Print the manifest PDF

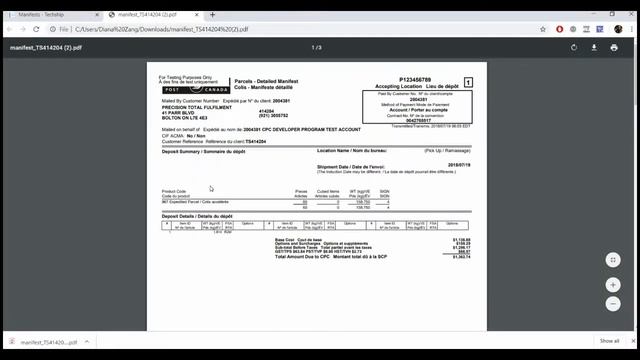click(614, 47)
